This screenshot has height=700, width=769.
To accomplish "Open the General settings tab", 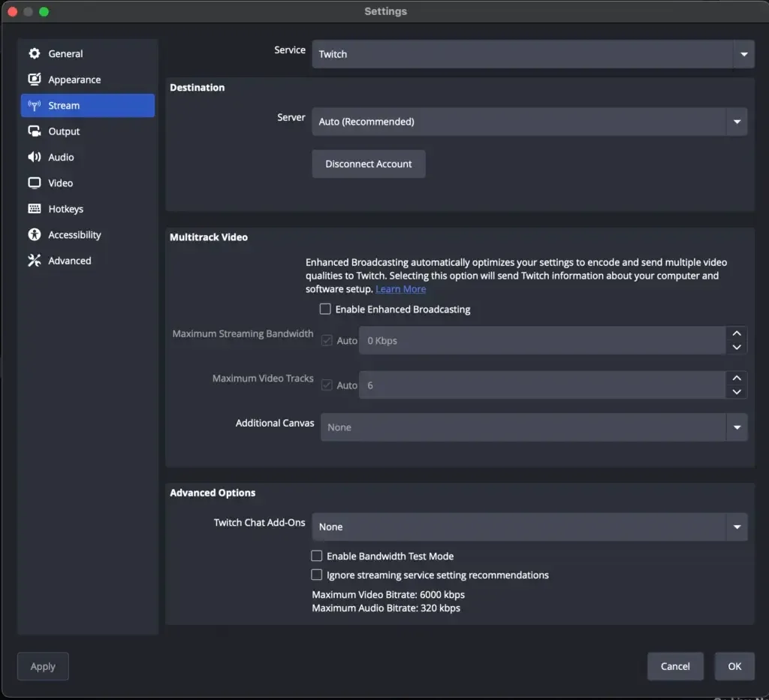I will (88, 53).
